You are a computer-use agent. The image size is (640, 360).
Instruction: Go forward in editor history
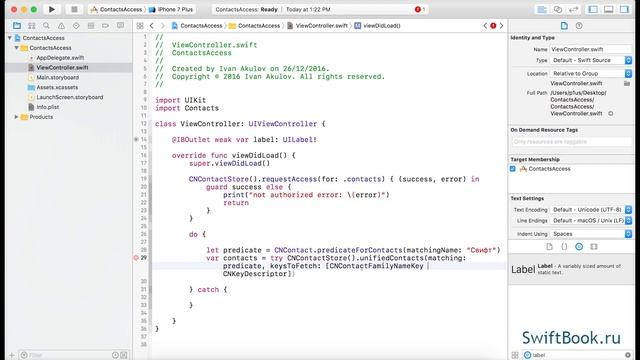[162, 26]
